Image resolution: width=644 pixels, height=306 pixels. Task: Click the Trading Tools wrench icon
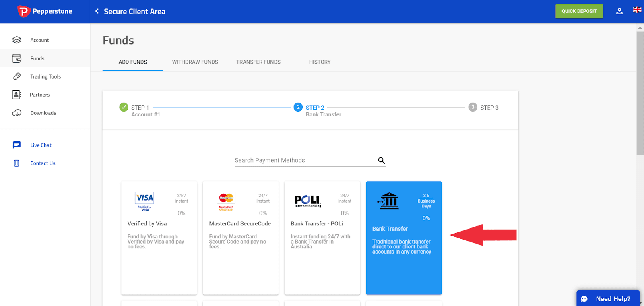coord(17,76)
